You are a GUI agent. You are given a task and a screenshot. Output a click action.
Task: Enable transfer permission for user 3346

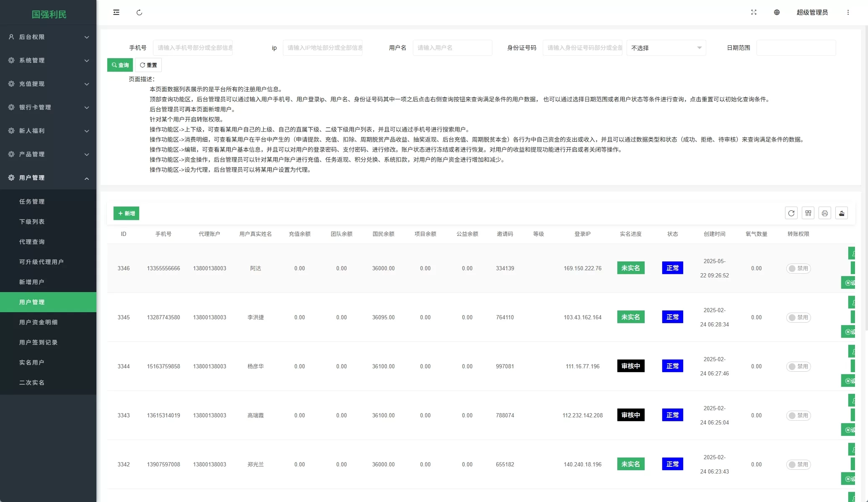[798, 268]
